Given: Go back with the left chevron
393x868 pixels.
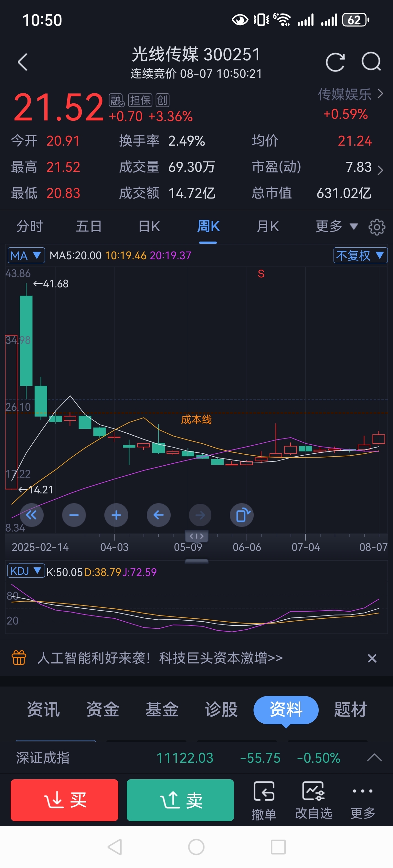Looking at the screenshot, I should [x=23, y=62].
